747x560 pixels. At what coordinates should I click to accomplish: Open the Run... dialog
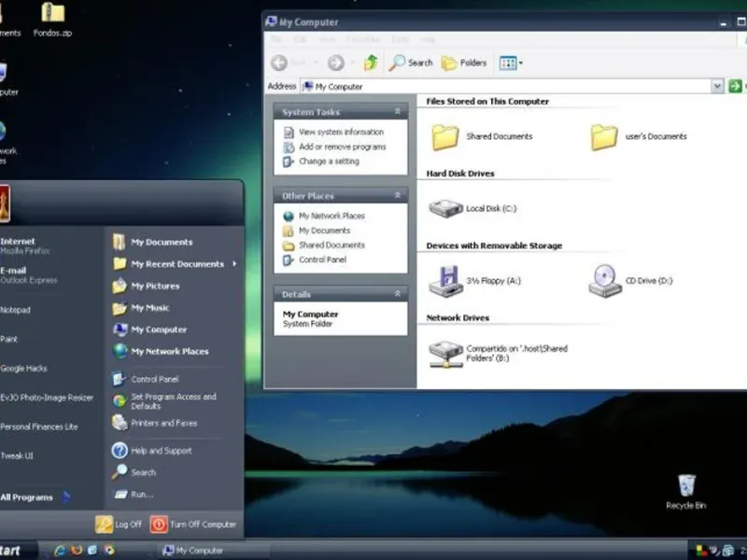coord(133,495)
